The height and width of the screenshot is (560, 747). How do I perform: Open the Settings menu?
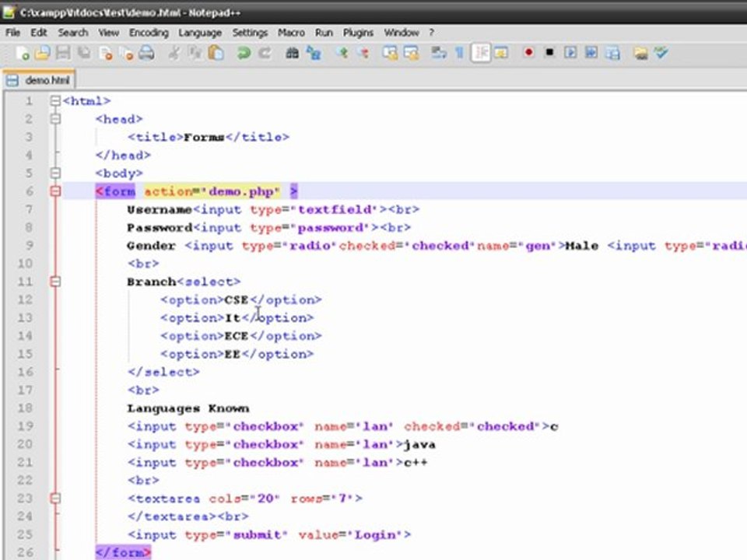250,33
